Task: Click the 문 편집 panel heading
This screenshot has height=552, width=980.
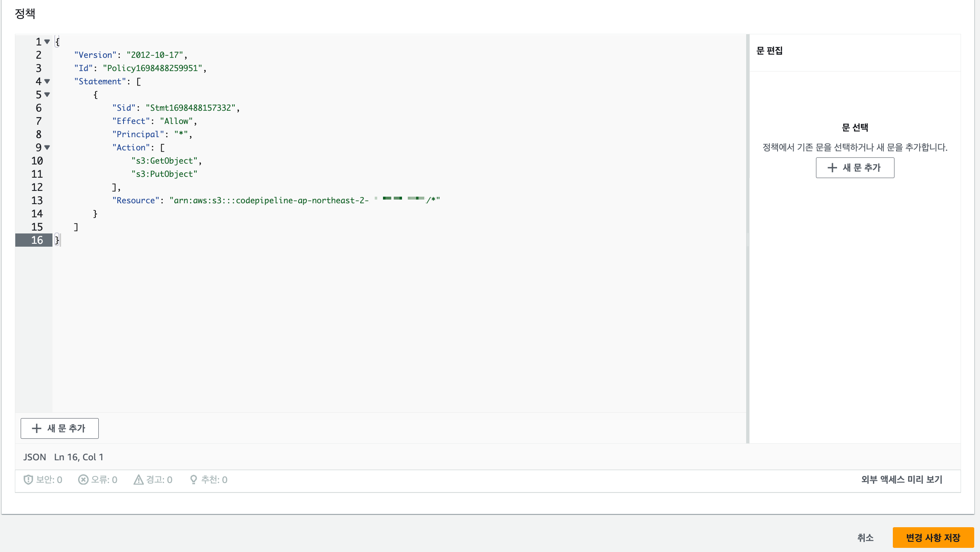Action: point(769,51)
